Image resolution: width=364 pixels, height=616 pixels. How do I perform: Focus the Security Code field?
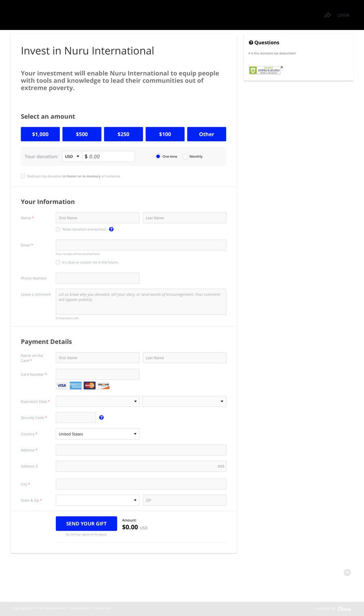(76, 417)
